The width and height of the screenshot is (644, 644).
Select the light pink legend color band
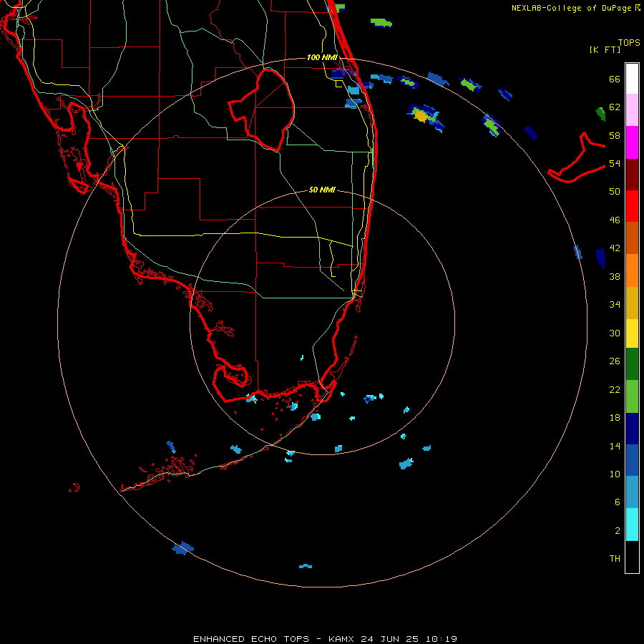(x=632, y=109)
